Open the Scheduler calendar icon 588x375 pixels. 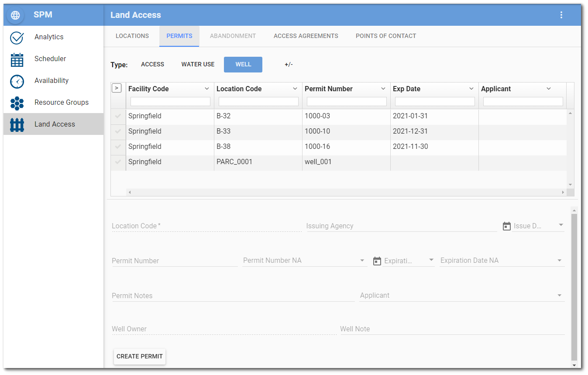tap(17, 59)
